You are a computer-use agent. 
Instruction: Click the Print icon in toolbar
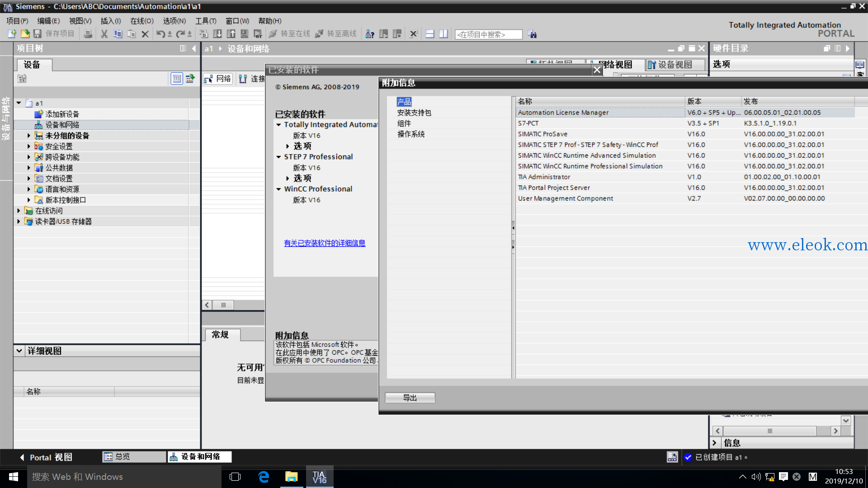click(x=88, y=34)
